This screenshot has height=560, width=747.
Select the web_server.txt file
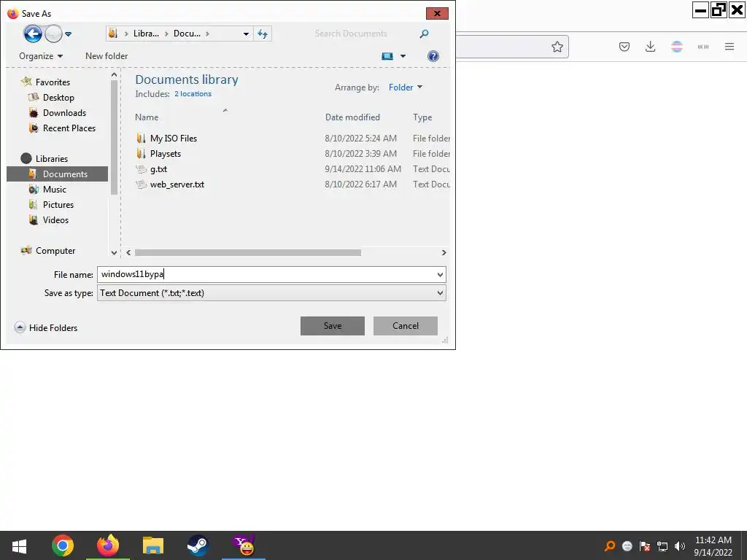tap(177, 184)
